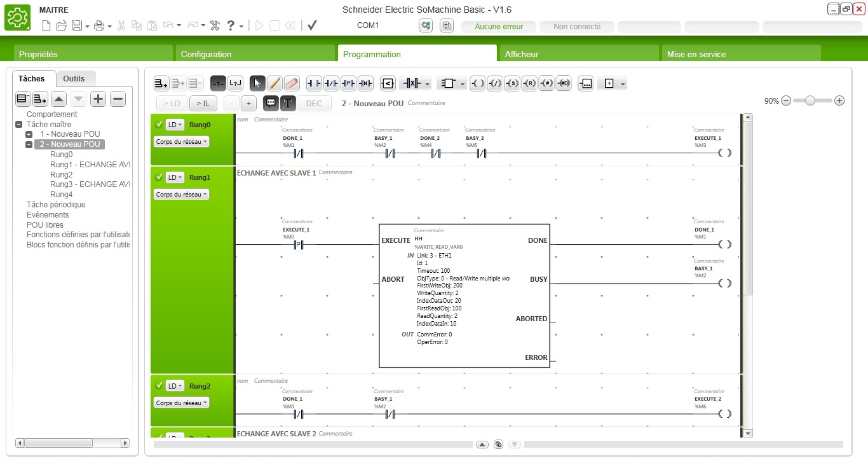This screenshot has height=463, width=868.
Task: Insert a Reset coil (R)
Action: pyautogui.click(x=529, y=83)
